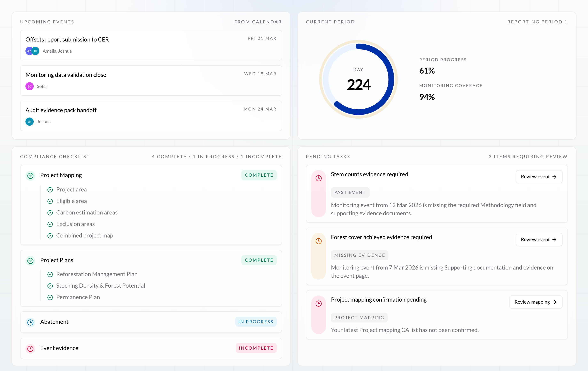Screen dimensions: 588x371
Task: Click the INCOMPLETE badge on Event evidence
Action: click(x=256, y=348)
